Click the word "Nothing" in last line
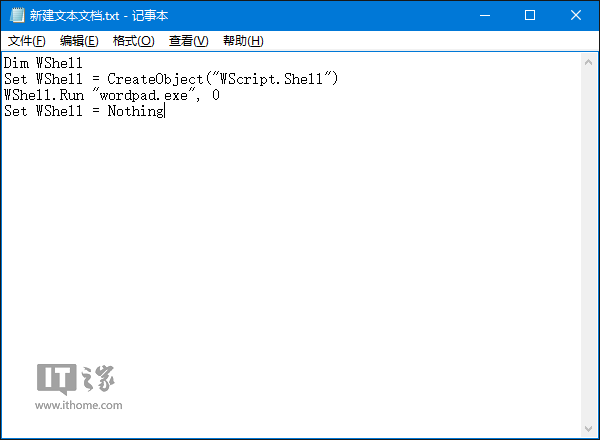The width and height of the screenshot is (600, 440). click(136, 111)
